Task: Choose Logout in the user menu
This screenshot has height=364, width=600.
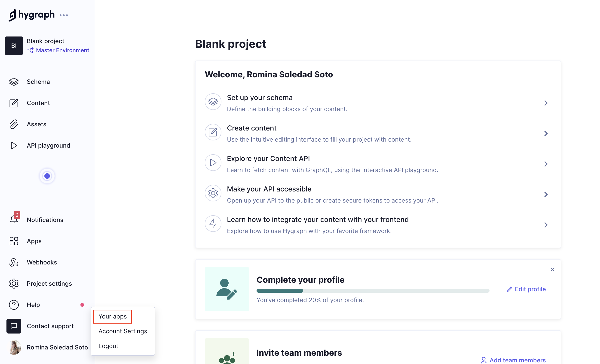Action: click(x=108, y=346)
